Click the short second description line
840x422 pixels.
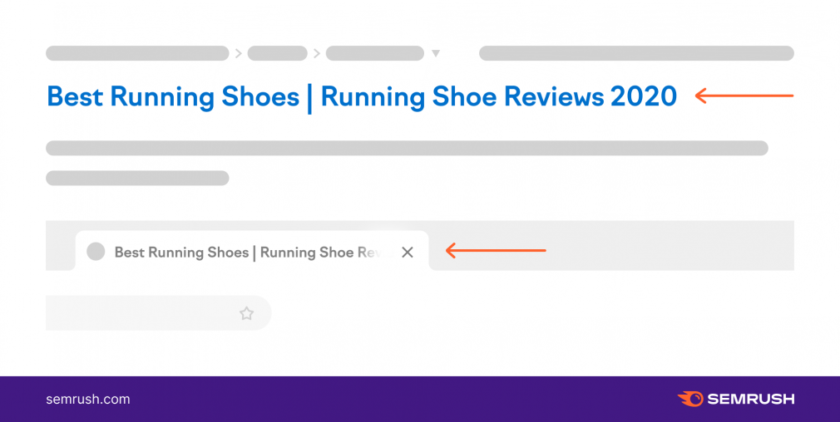[137, 178]
